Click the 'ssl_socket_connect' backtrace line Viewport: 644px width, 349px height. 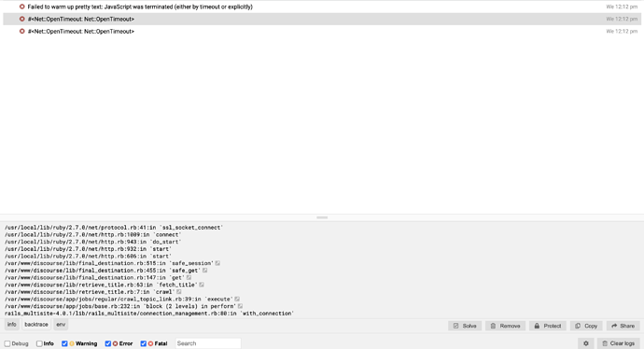114,228
